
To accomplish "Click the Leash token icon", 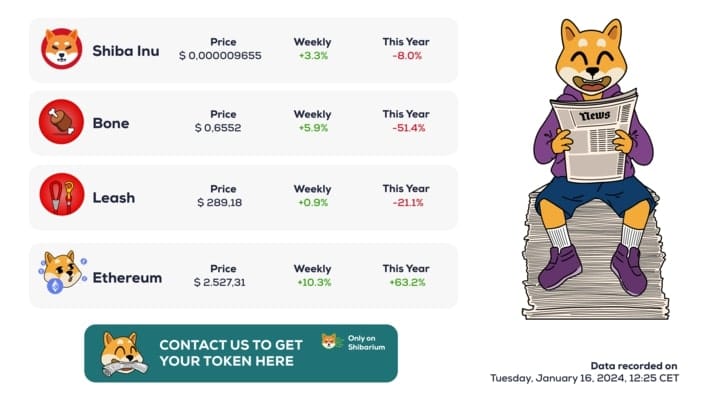I will click(61, 195).
